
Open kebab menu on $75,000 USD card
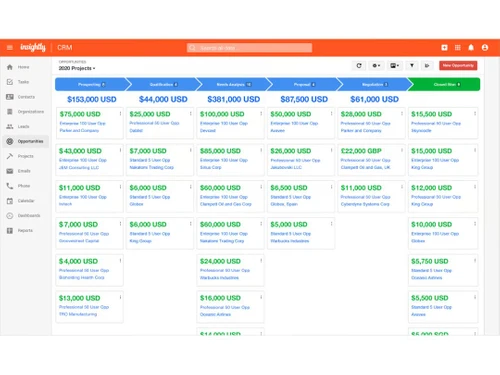tap(120, 114)
